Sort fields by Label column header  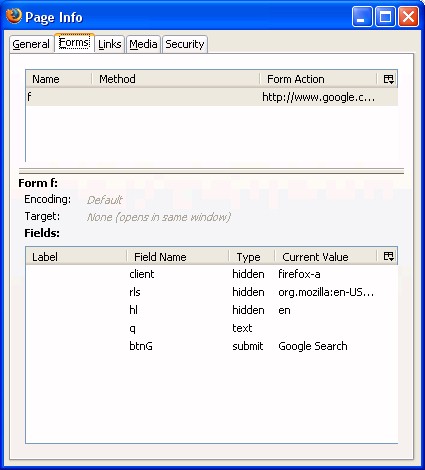coord(76,257)
